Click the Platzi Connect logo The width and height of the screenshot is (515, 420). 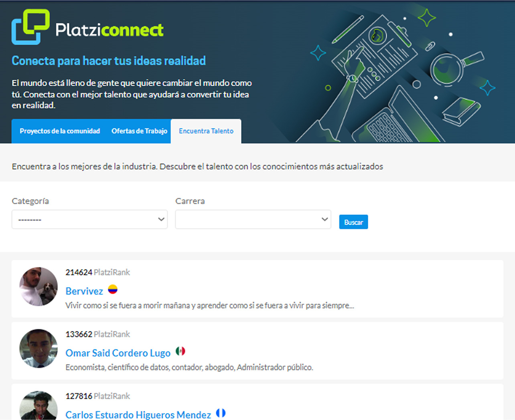(87, 27)
